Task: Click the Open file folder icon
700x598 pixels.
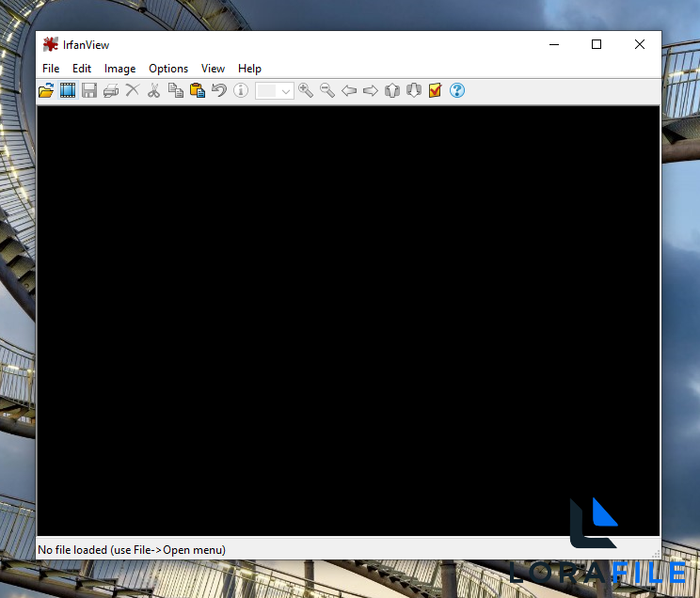Action: pos(46,90)
